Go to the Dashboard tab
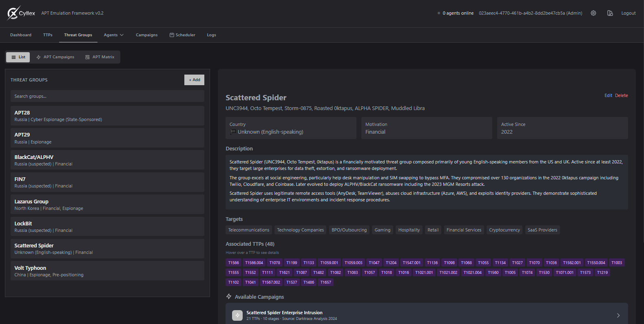Viewport: 644px width, 324px height. coord(21,35)
